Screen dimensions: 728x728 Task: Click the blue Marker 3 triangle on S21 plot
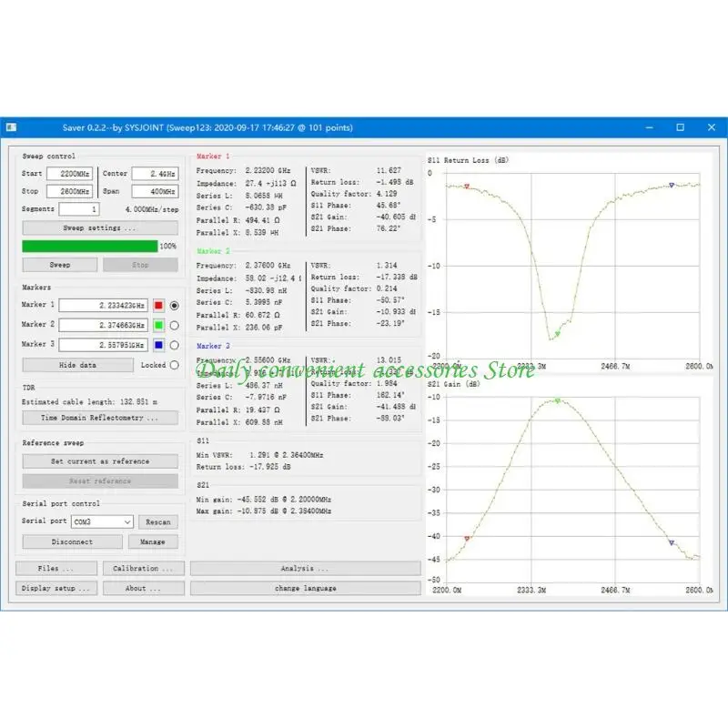(x=672, y=542)
